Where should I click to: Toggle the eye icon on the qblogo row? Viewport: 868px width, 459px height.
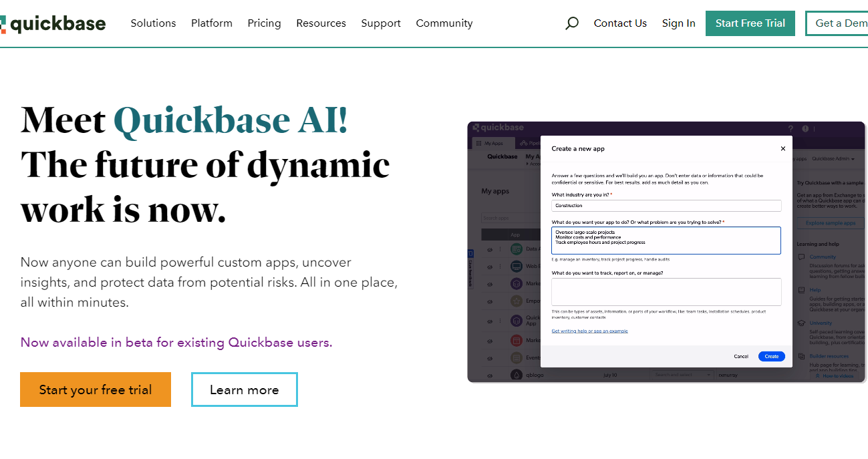[489, 375]
